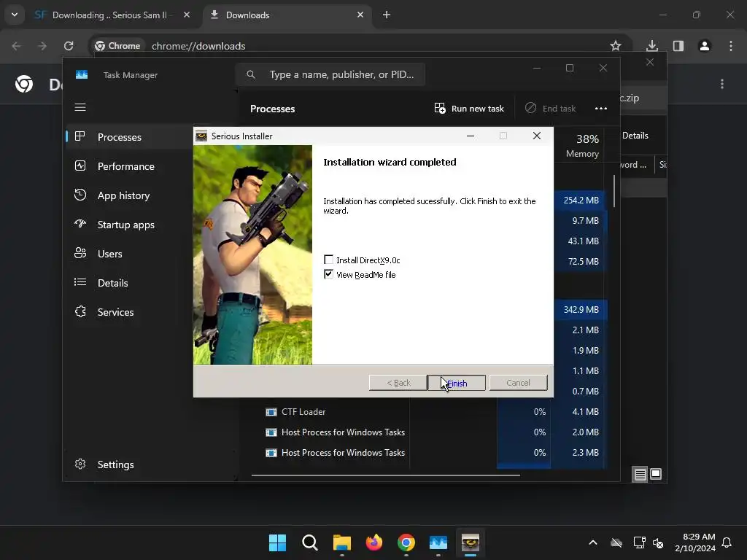Toggle Chrome side panel
Image resolution: width=747 pixels, height=560 pixels.
coord(678,46)
